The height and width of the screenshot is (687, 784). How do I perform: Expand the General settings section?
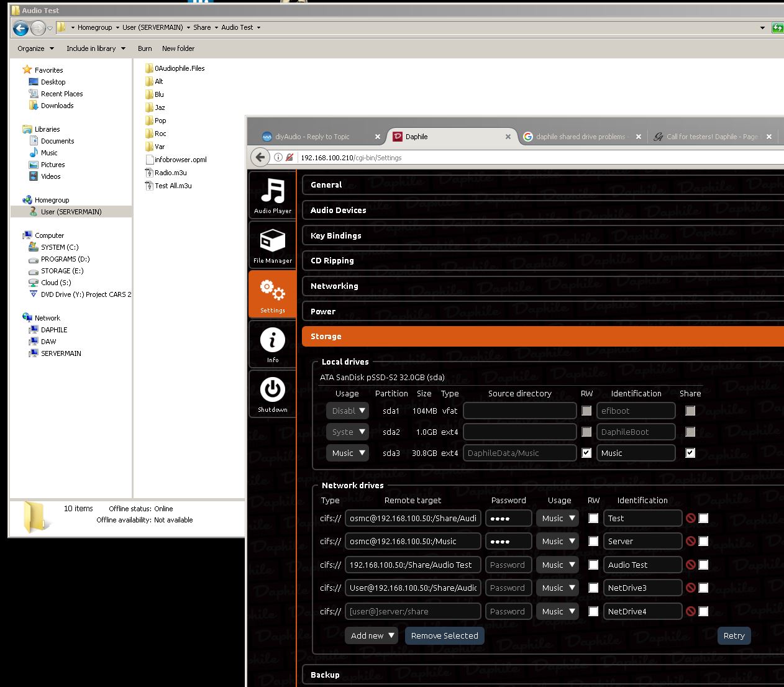(543, 184)
